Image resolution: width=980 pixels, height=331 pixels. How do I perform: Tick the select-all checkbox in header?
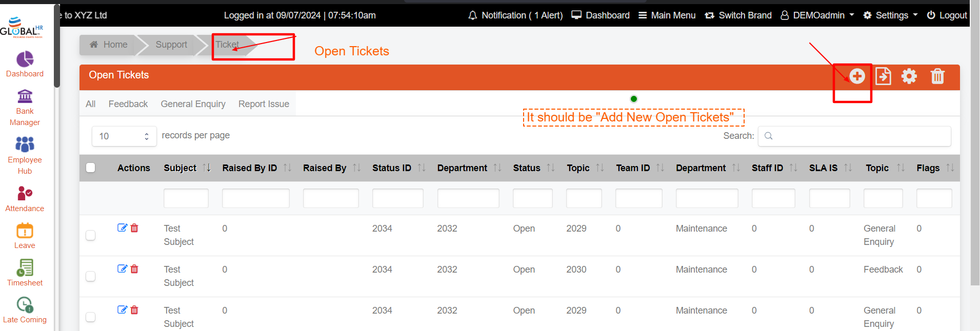(91, 168)
